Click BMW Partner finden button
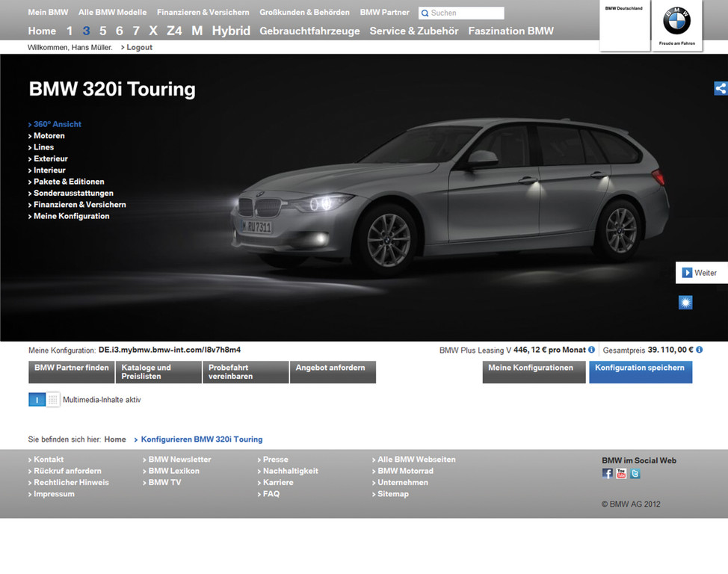The height and width of the screenshot is (574, 728). pos(72,372)
